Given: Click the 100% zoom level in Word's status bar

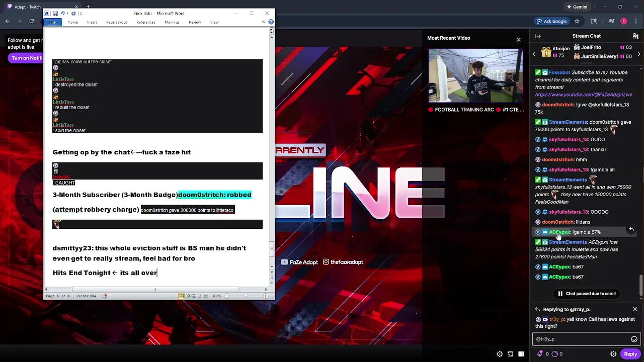Looking at the screenshot, I should click(217, 296).
